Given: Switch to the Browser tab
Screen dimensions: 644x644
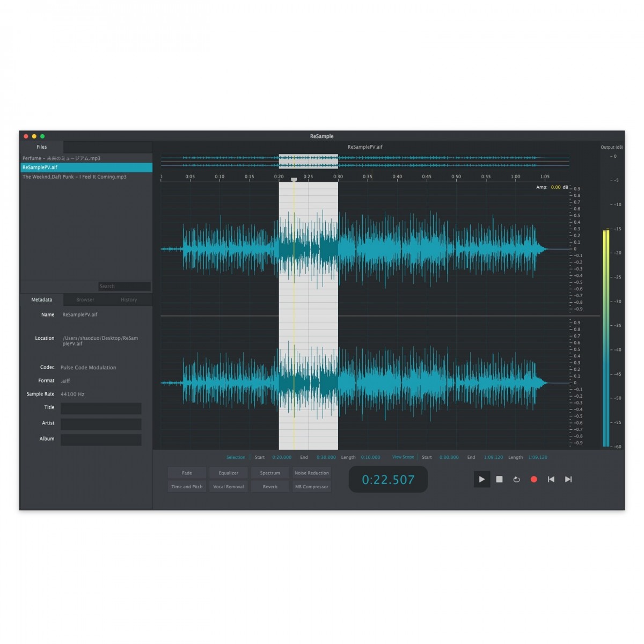Looking at the screenshot, I should click(85, 299).
